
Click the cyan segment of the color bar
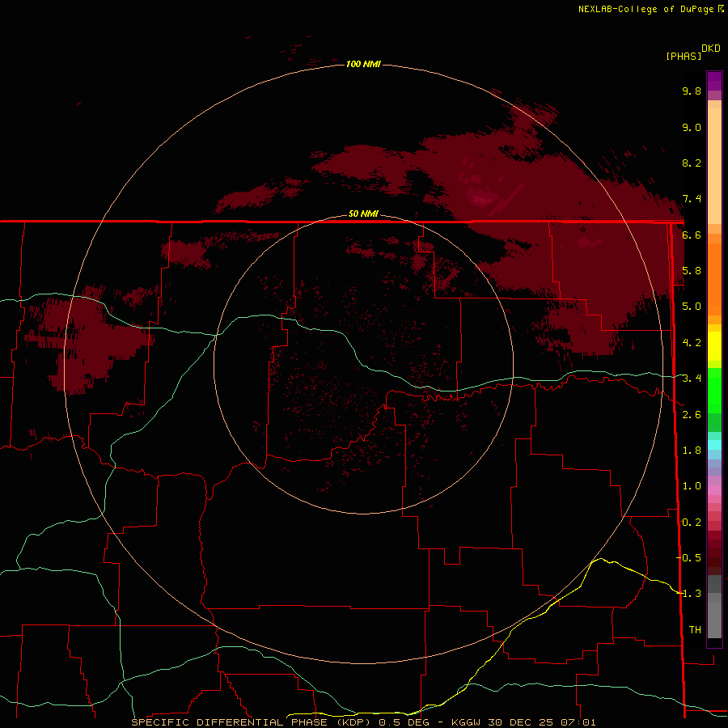point(714,445)
